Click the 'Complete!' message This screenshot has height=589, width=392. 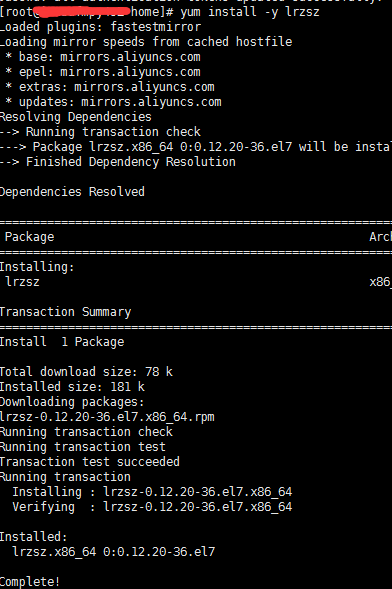(30, 582)
